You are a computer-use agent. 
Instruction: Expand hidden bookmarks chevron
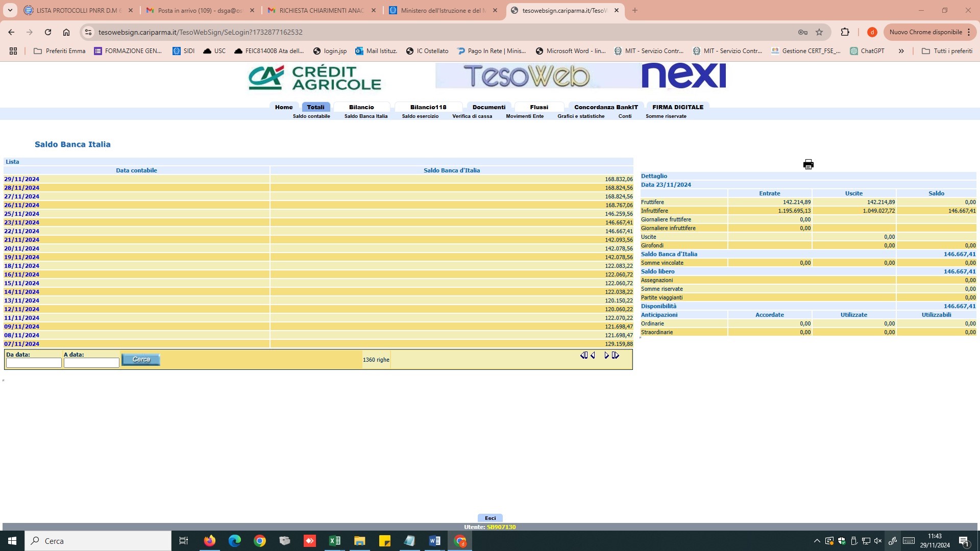(x=901, y=51)
